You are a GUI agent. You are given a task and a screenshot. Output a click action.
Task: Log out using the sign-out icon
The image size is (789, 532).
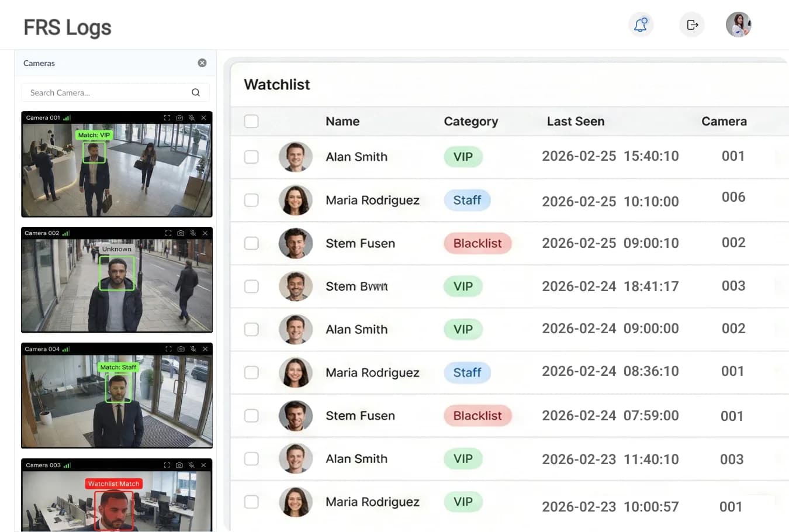691,25
